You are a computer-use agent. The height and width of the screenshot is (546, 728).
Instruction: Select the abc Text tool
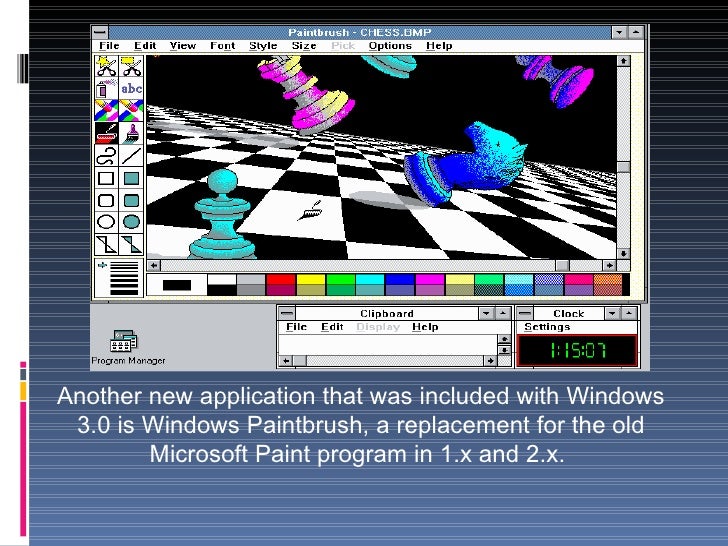(x=131, y=88)
